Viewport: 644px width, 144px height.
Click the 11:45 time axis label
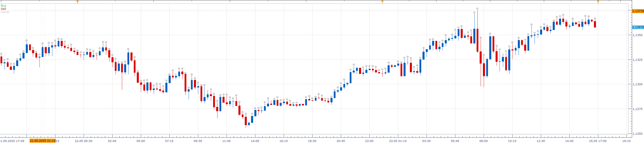tap(226, 141)
